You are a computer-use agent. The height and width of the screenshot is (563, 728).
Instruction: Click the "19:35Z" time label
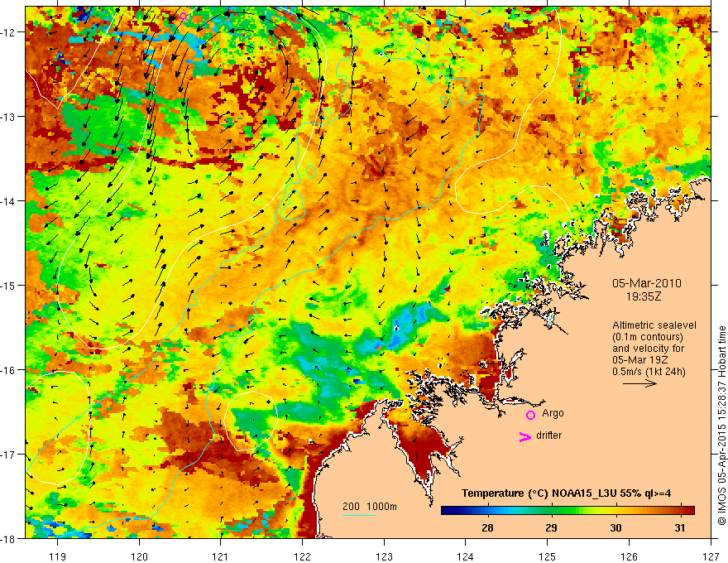643,296
